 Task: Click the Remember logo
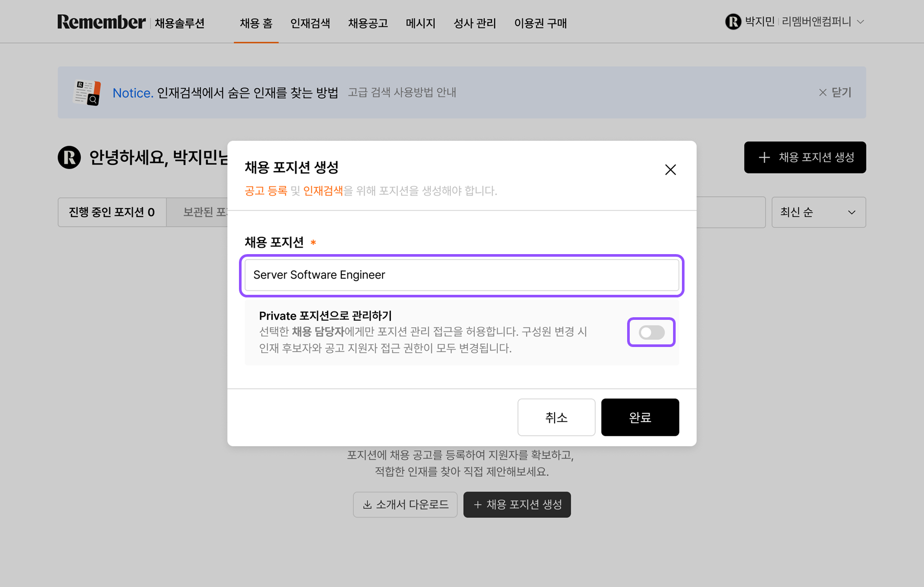tap(102, 22)
